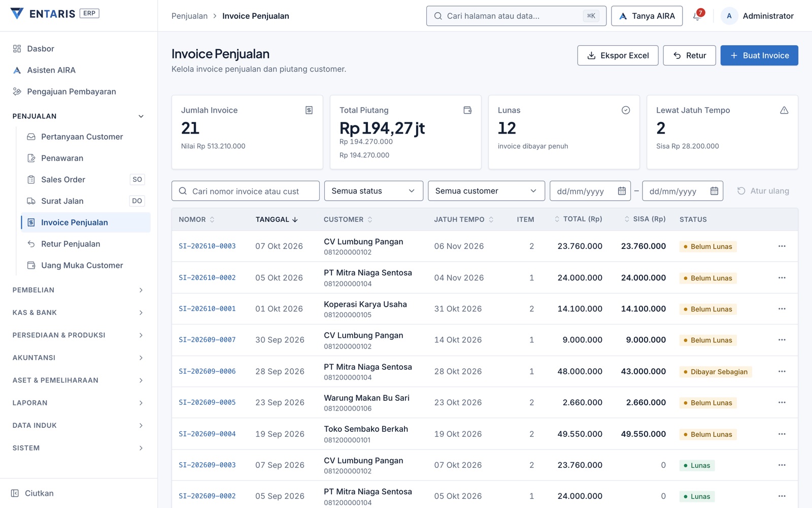Image resolution: width=812 pixels, height=508 pixels.
Task: Click the Administrator avatar icon
Action: coord(729,16)
